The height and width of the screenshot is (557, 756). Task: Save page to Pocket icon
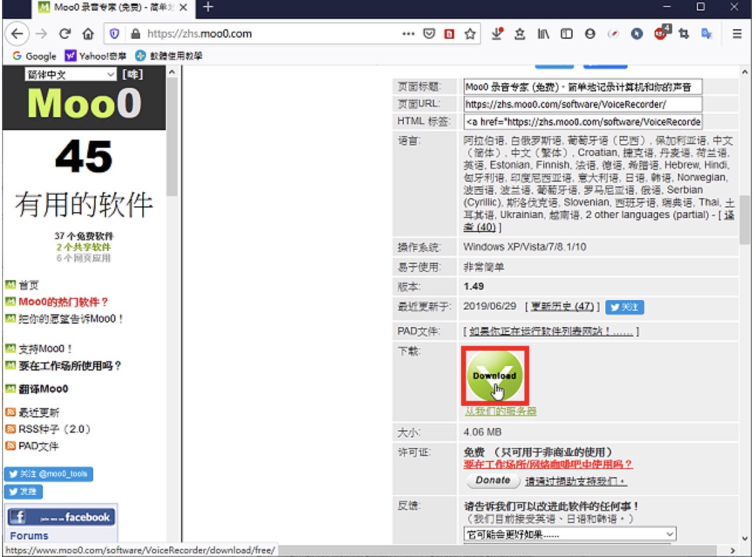[429, 34]
